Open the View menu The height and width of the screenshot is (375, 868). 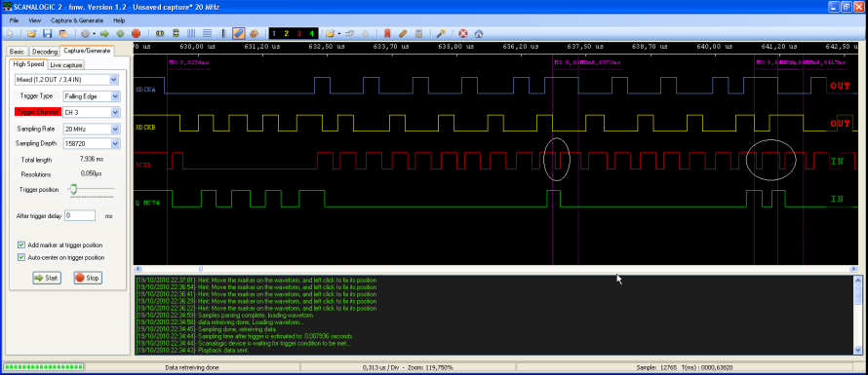point(34,20)
